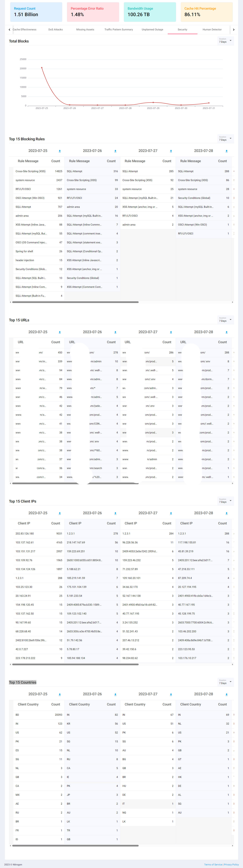
Task: Click 'header injection' rule row
Action: 39,261
